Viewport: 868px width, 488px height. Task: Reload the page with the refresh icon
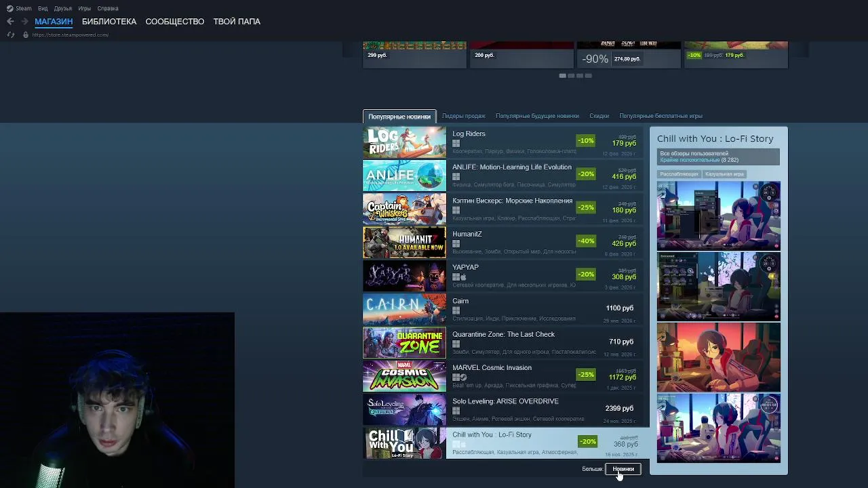coord(10,35)
